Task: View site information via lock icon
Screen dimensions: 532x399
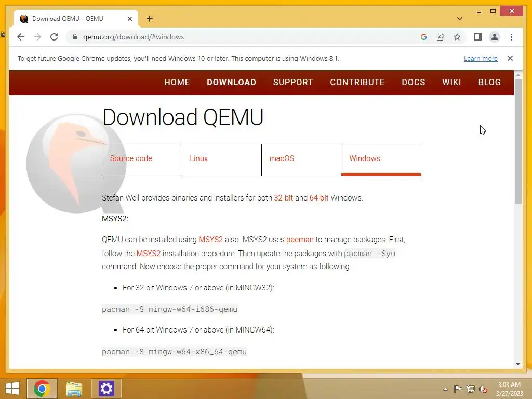Action: pyautogui.click(x=75, y=37)
